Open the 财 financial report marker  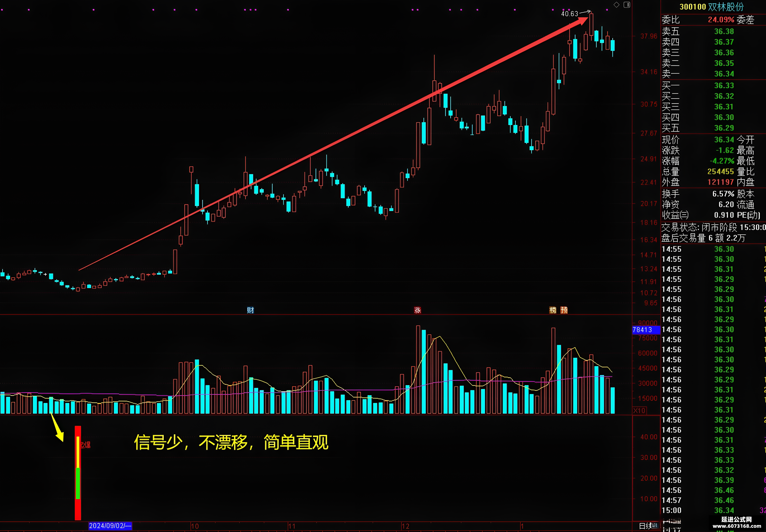250,310
